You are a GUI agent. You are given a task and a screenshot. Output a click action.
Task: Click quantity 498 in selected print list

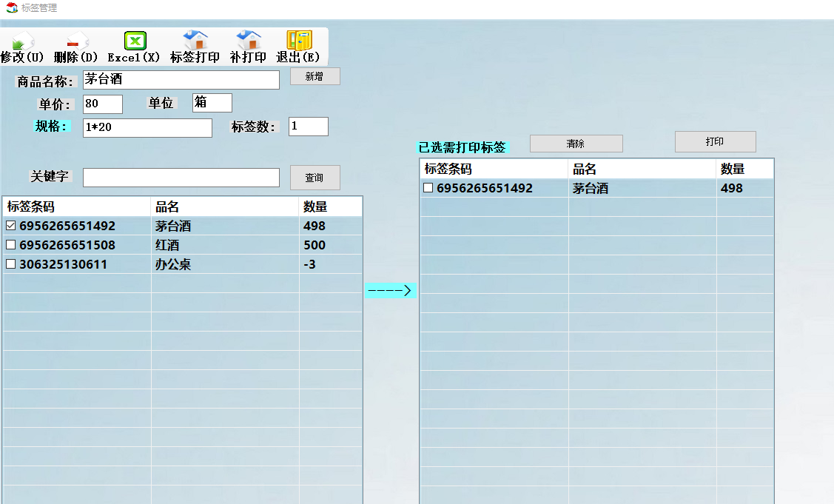point(732,188)
